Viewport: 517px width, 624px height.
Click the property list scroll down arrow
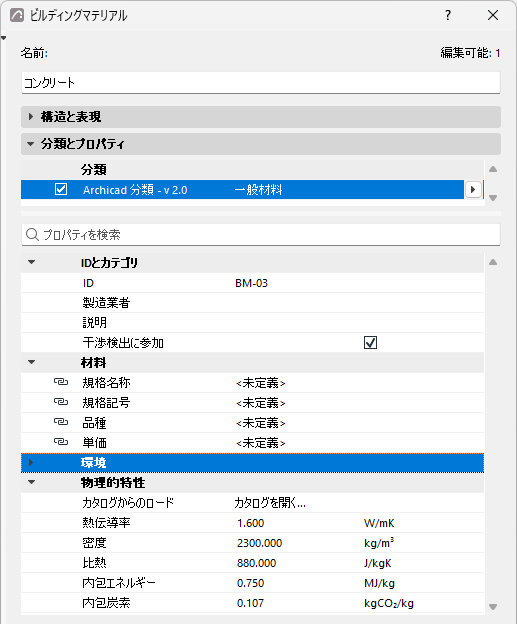tap(493, 607)
